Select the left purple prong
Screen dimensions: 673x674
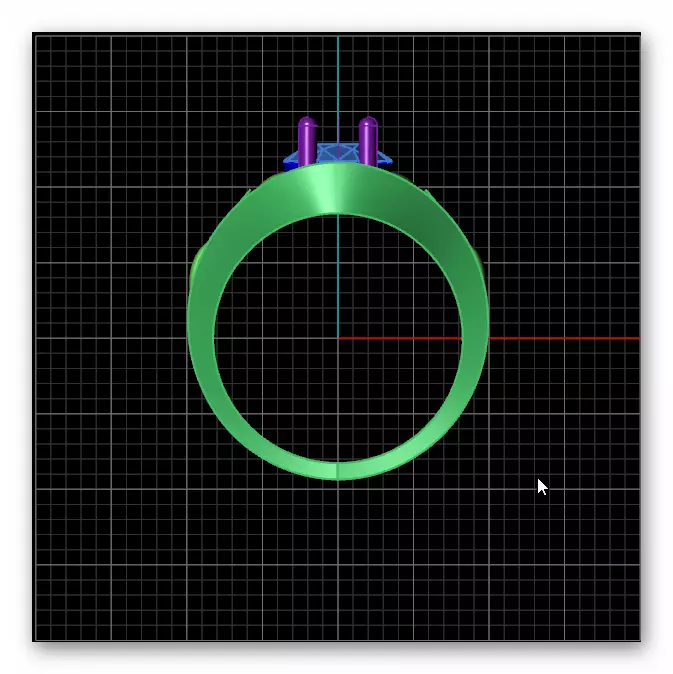coord(307,141)
